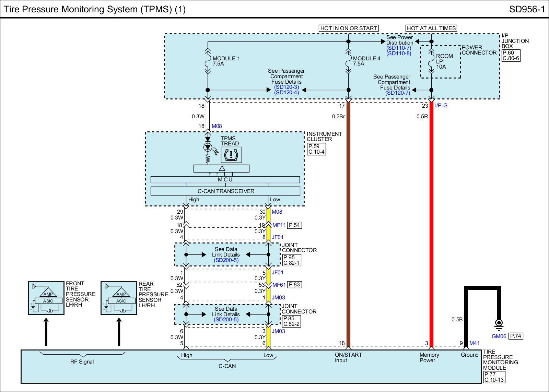
Task: Click the ground symbol above GM06
Action: point(499,324)
